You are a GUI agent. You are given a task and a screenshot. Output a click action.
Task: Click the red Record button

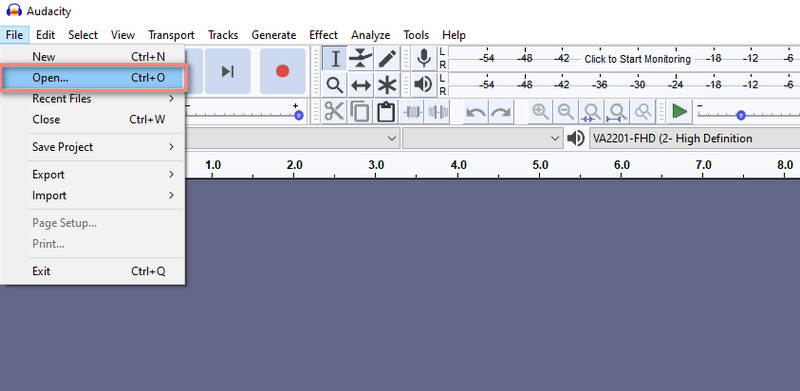click(283, 71)
